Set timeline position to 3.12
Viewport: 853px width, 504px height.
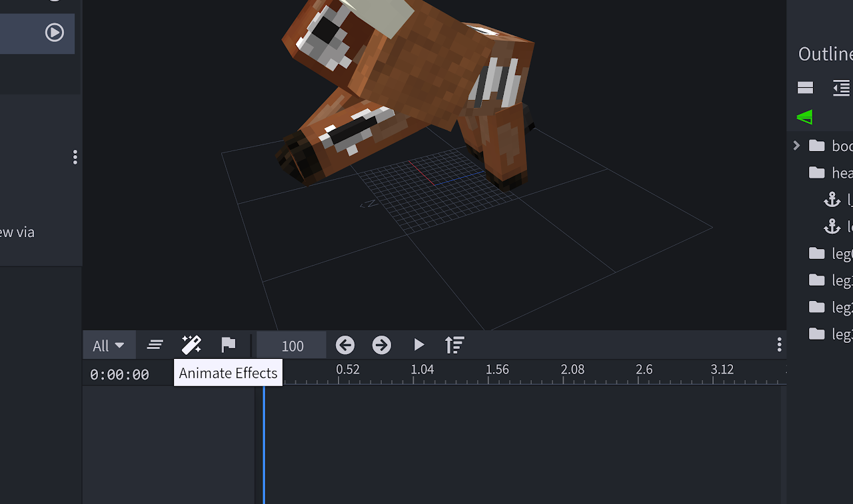(722, 370)
